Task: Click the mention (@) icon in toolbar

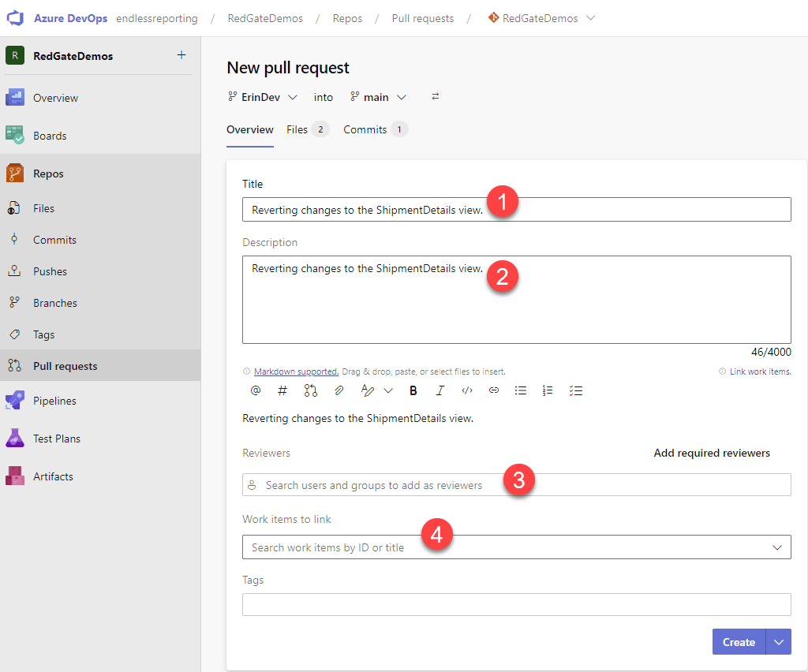Action: coord(256,390)
